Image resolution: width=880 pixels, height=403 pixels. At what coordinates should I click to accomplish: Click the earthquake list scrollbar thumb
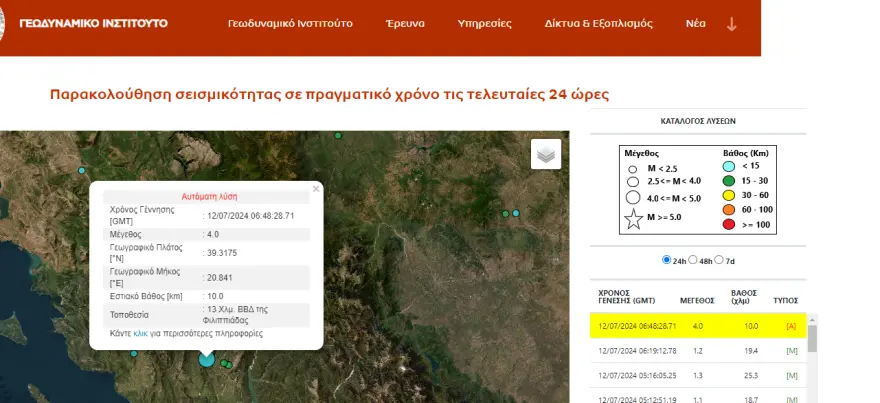coord(812,338)
